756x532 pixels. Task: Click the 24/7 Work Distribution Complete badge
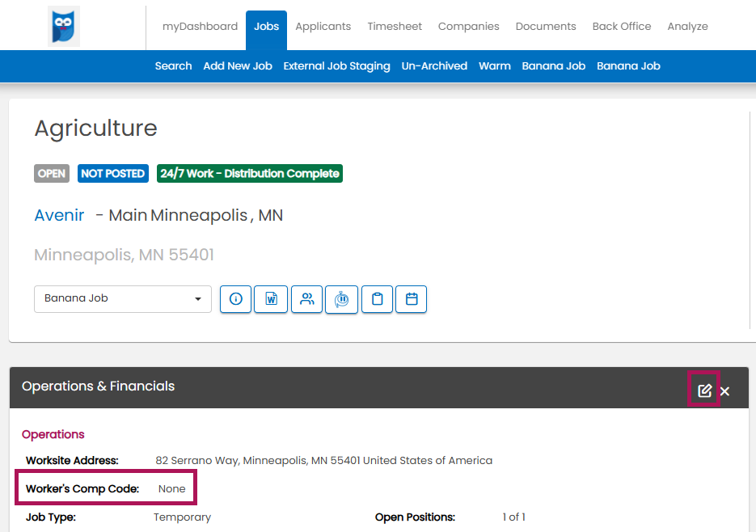(x=250, y=174)
